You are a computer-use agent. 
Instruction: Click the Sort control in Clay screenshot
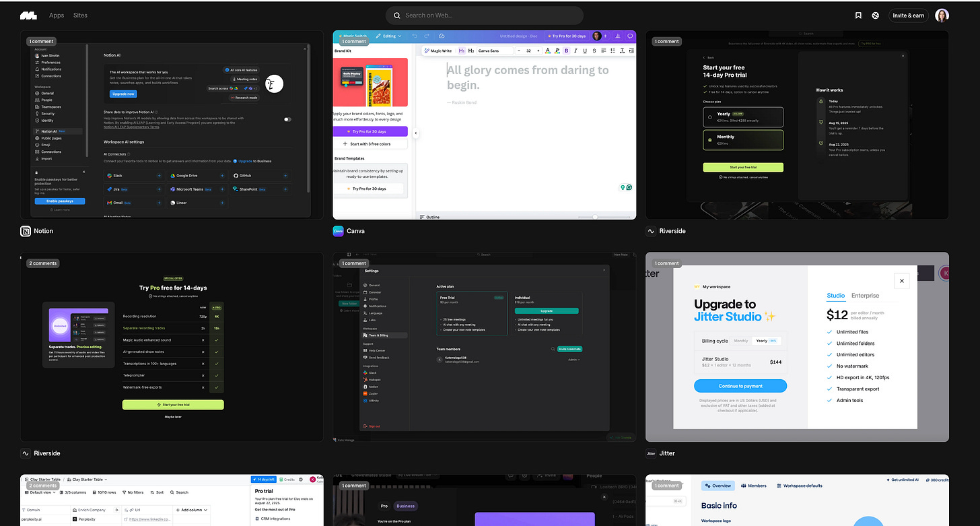(x=157, y=492)
